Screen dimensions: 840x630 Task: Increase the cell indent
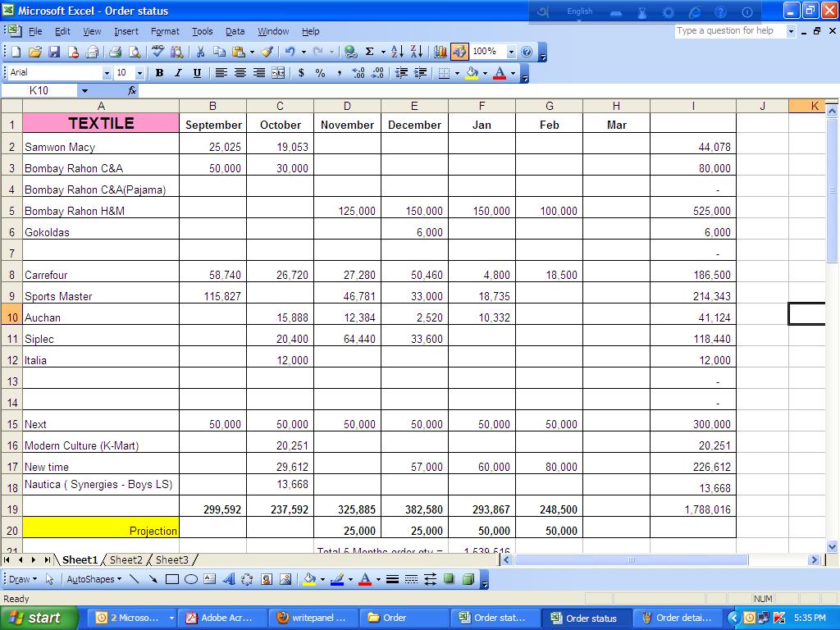click(x=421, y=73)
